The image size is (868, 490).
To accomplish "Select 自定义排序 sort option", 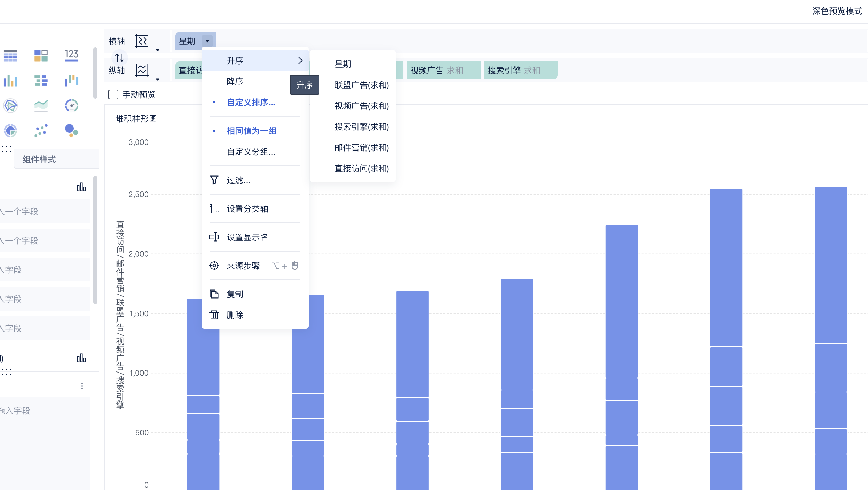I will (251, 103).
